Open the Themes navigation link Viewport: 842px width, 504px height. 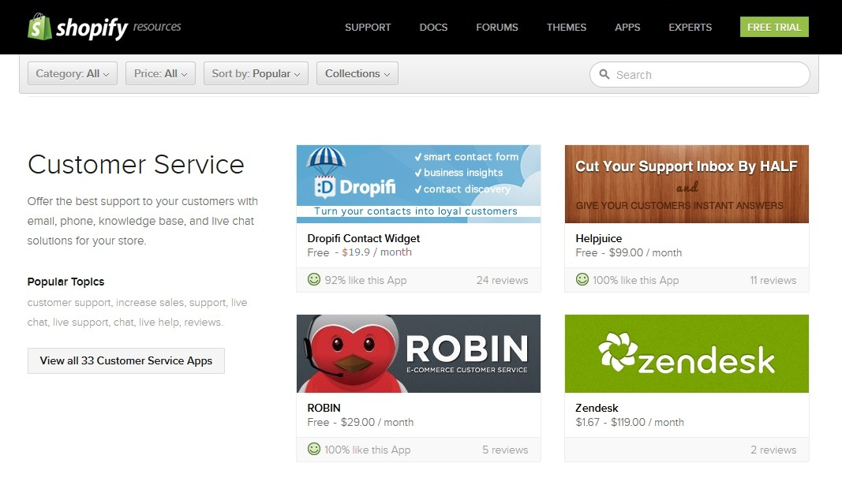(x=566, y=27)
